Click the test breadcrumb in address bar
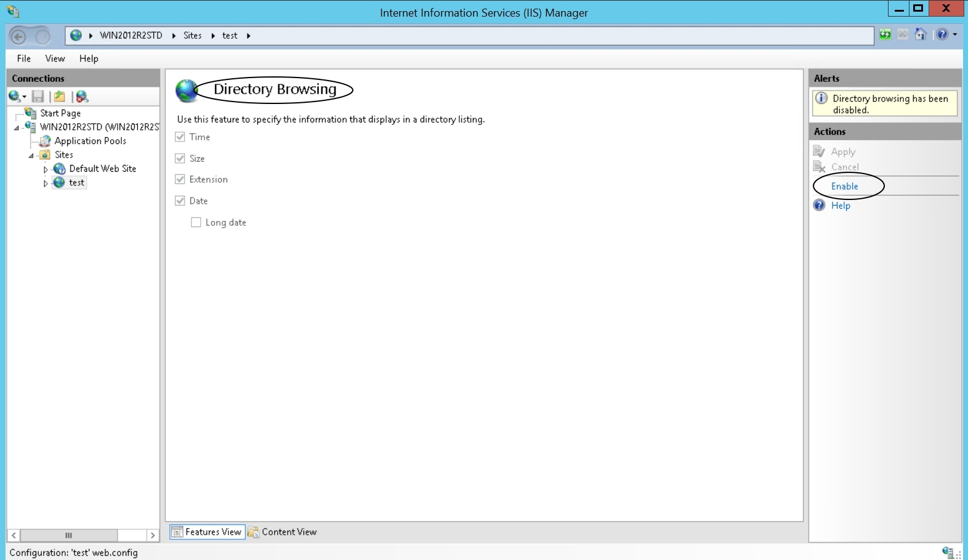 [x=230, y=36]
